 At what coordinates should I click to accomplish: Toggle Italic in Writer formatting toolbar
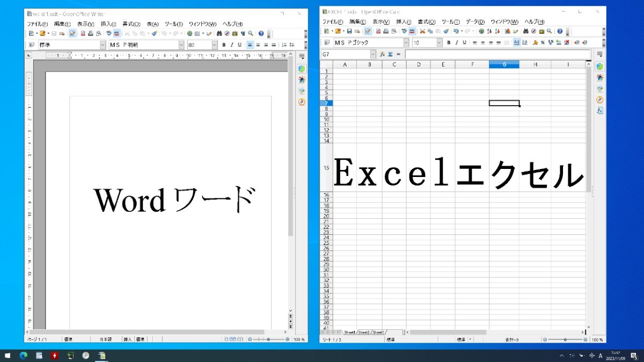[232, 45]
